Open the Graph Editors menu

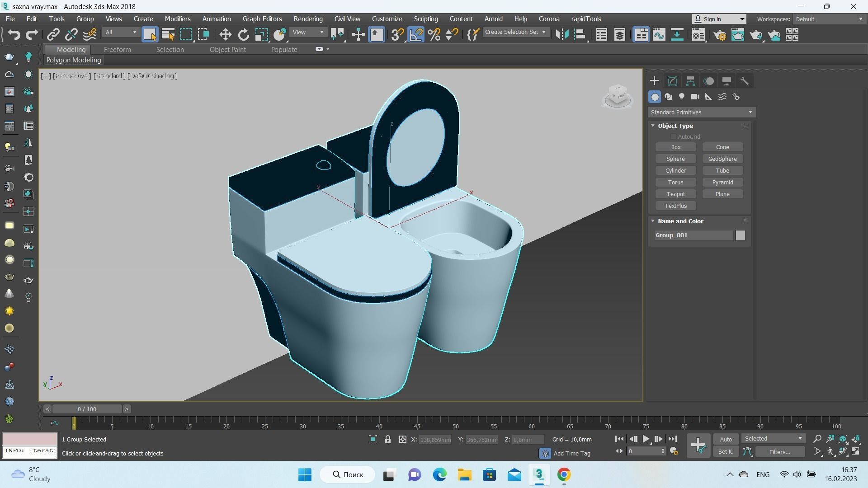(262, 19)
